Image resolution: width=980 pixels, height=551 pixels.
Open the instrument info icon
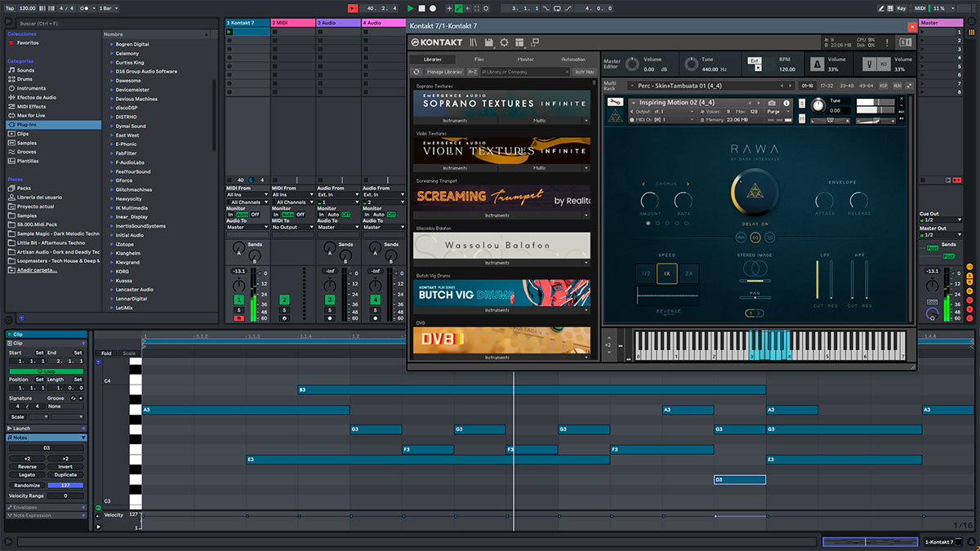(787, 103)
